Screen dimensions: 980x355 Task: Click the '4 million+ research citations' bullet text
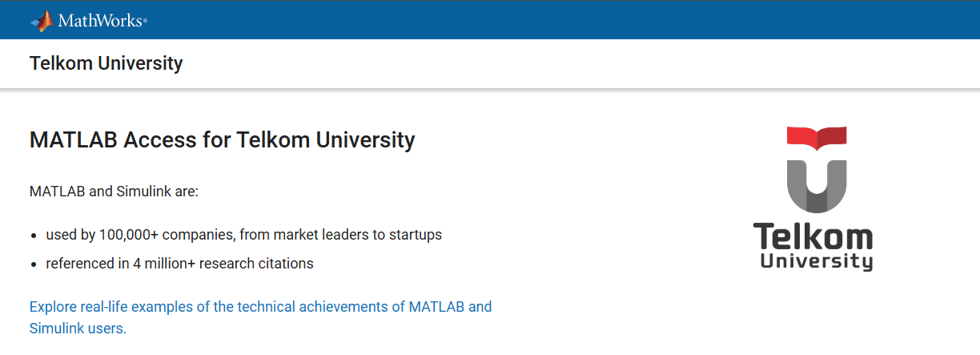(x=223, y=263)
